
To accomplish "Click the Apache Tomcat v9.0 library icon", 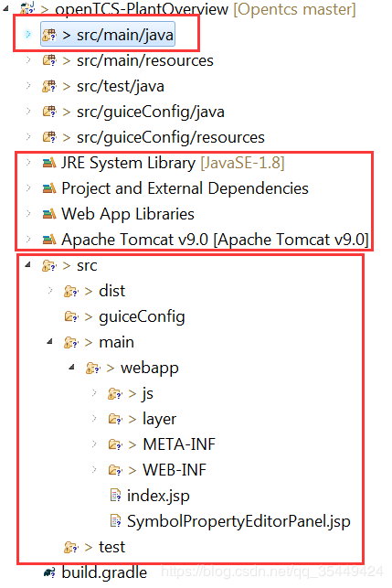I will [x=49, y=240].
